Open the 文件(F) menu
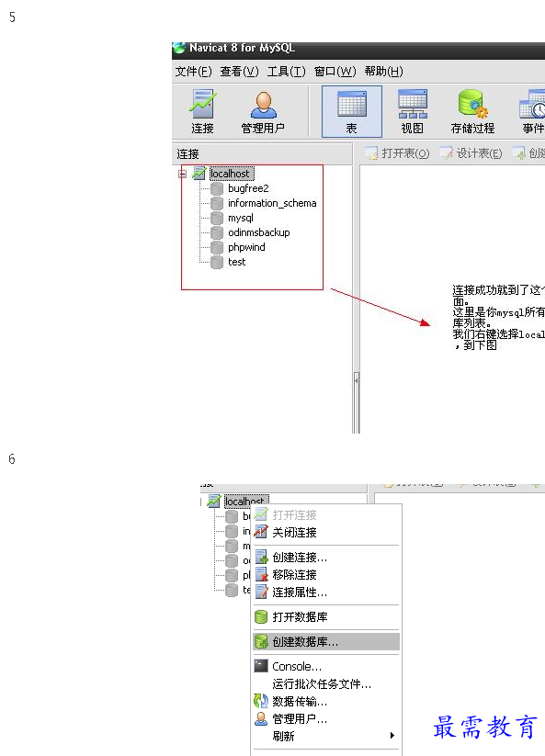This screenshot has height=756, width=545. coord(193,72)
